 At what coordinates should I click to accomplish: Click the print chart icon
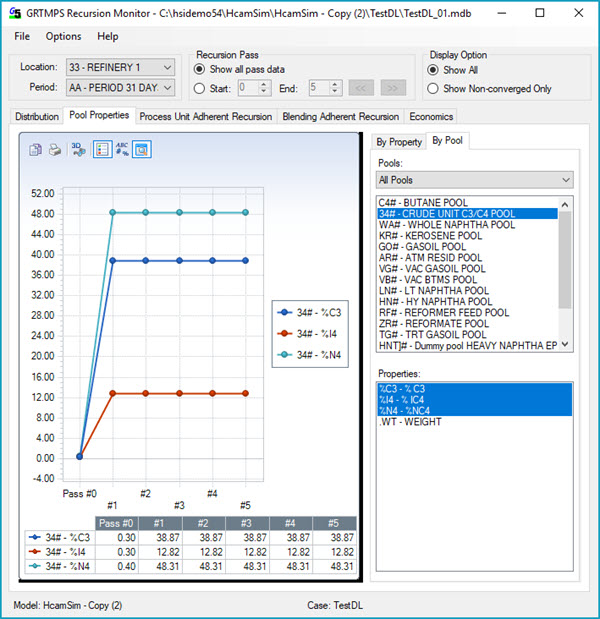(x=55, y=150)
